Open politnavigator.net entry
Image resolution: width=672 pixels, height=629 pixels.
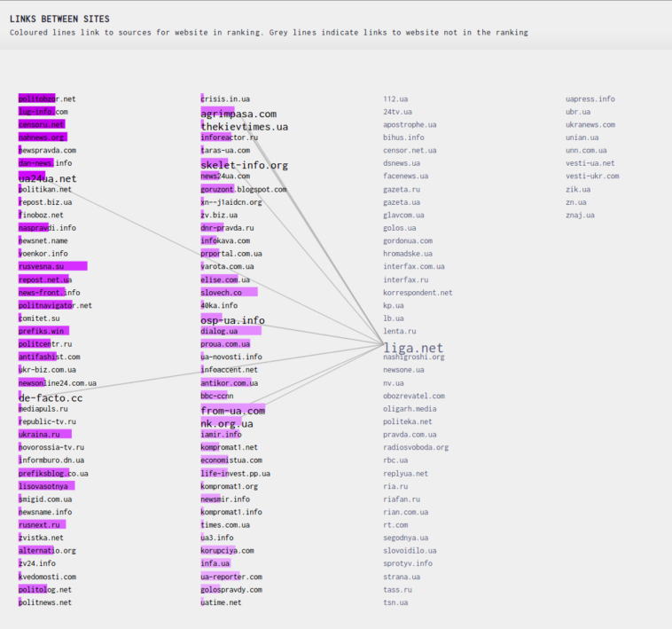coord(55,305)
